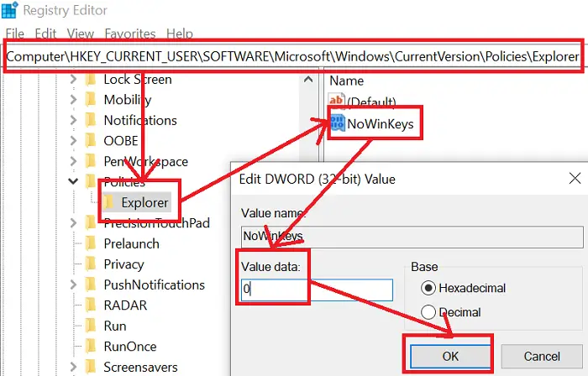Image resolution: width=588 pixels, height=376 pixels.
Task: Click the registry path address bar
Action: [x=293, y=56]
